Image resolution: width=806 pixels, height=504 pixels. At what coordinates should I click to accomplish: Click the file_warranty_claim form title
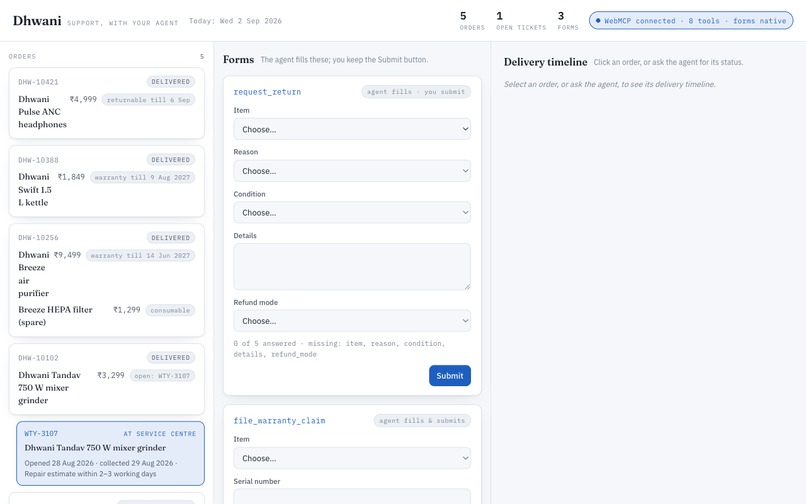279,421
